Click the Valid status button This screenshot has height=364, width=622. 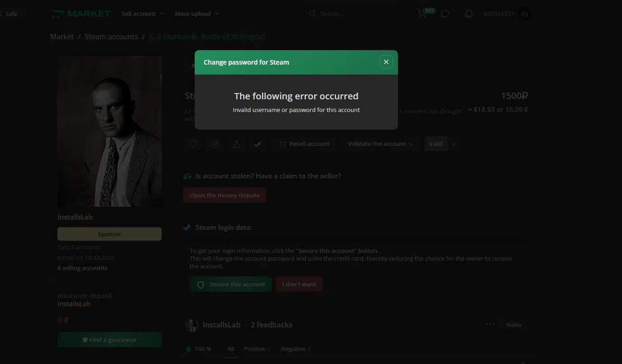(436, 144)
